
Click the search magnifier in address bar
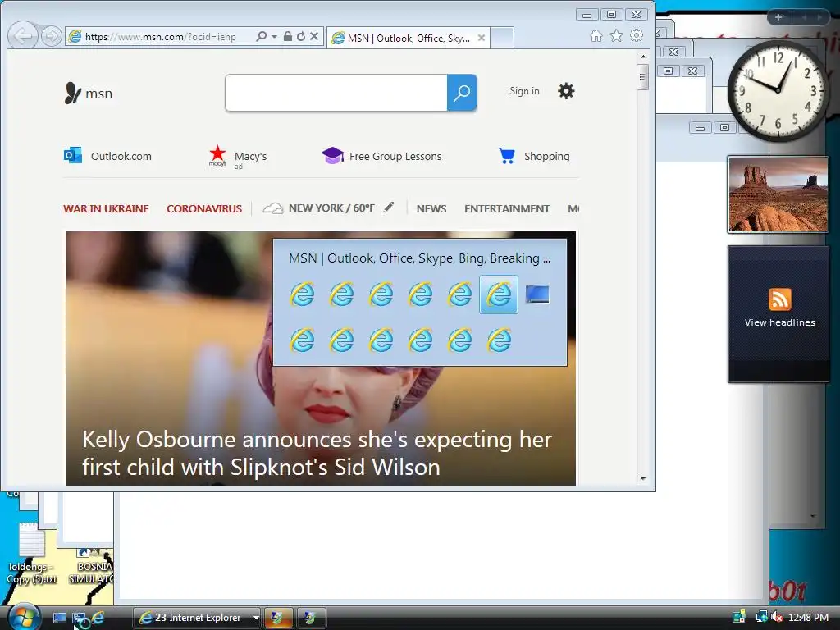pyautogui.click(x=261, y=36)
